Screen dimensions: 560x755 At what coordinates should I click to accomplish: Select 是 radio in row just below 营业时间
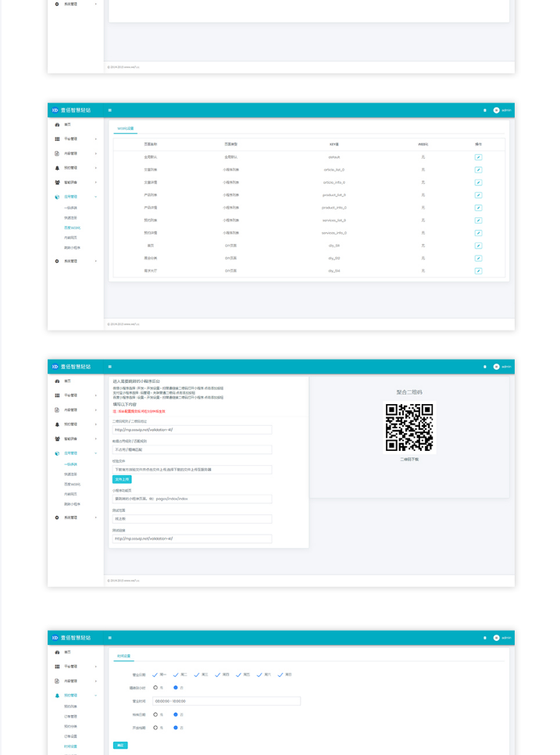(155, 714)
